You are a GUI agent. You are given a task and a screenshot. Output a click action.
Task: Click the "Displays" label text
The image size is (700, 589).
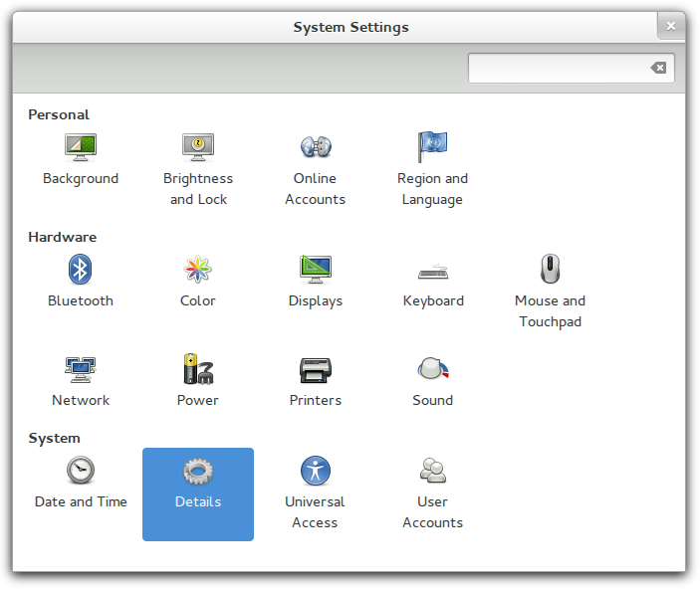316,301
